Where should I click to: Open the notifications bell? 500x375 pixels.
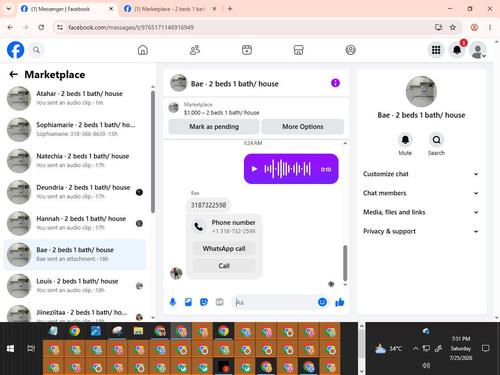(457, 50)
